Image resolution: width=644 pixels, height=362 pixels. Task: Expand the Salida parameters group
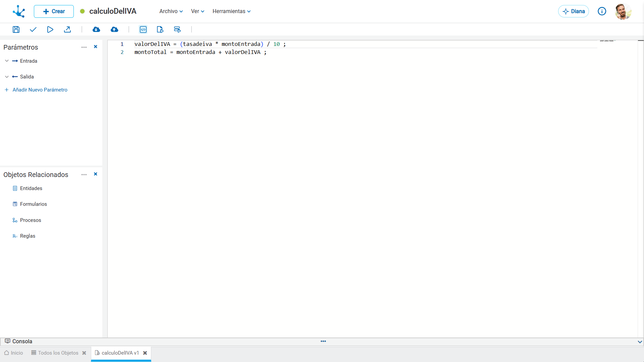7,77
